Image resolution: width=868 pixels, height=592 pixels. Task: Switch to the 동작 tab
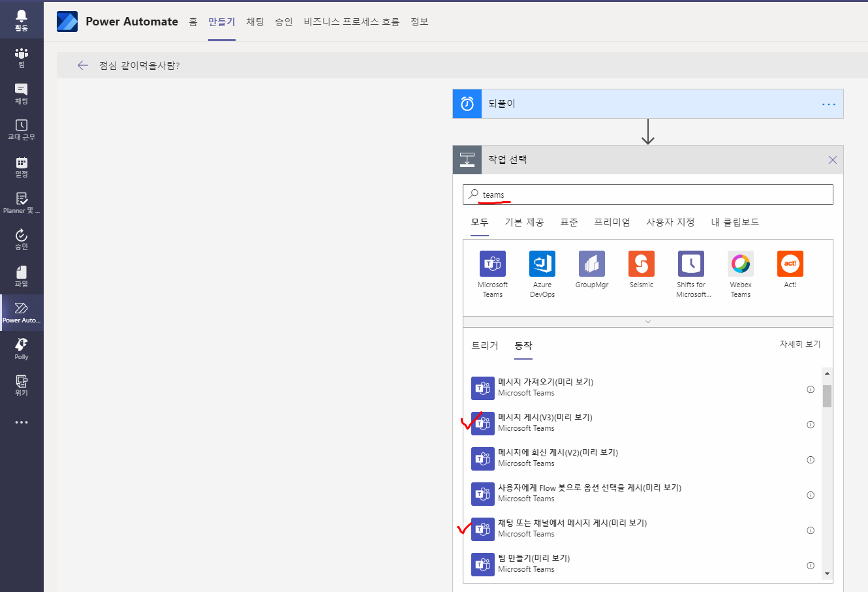tap(523, 346)
